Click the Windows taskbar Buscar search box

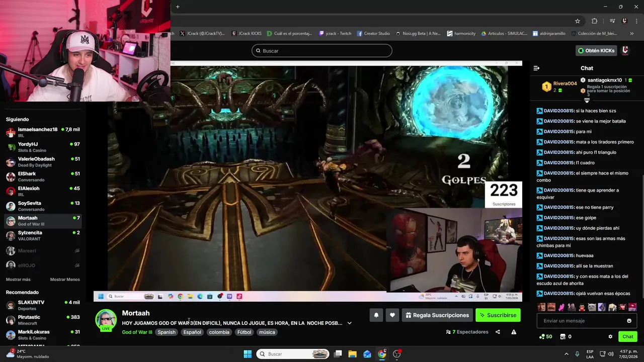[x=293, y=354]
